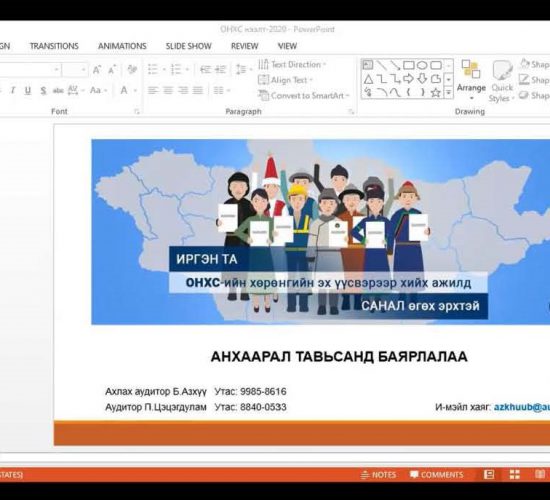Open the font color A button

coord(124,91)
